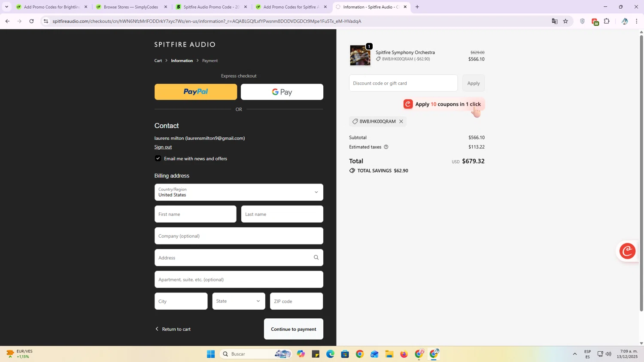
Task: Pay with the Google Pay button
Action: pyautogui.click(x=282, y=92)
